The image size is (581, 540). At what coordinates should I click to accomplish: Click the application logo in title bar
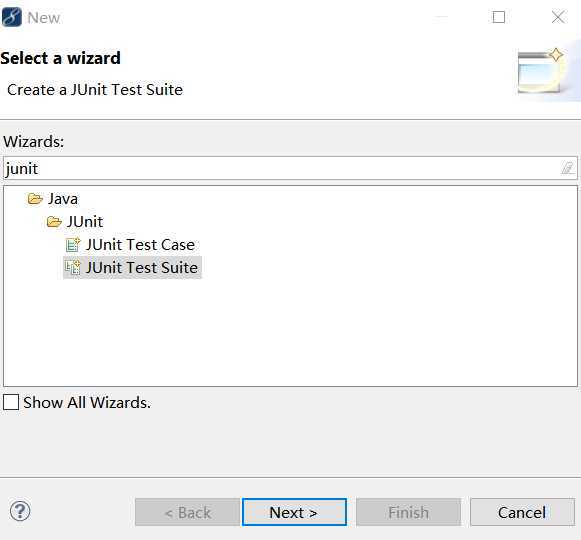pos(11,17)
